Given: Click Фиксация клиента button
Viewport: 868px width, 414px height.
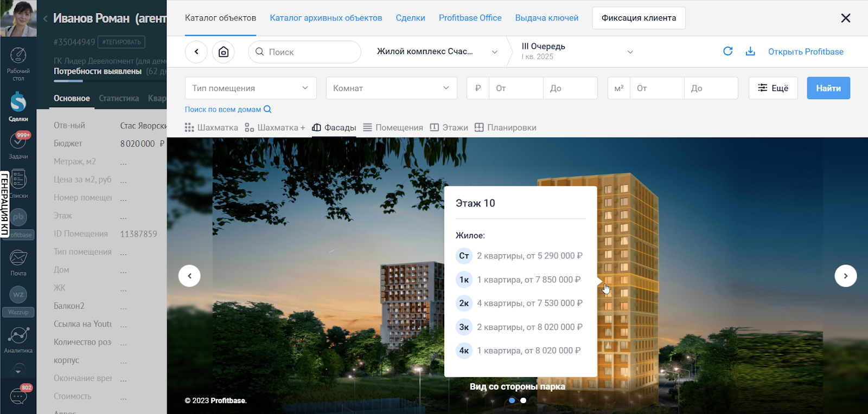Looking at the screenshot, I should 639,18.
